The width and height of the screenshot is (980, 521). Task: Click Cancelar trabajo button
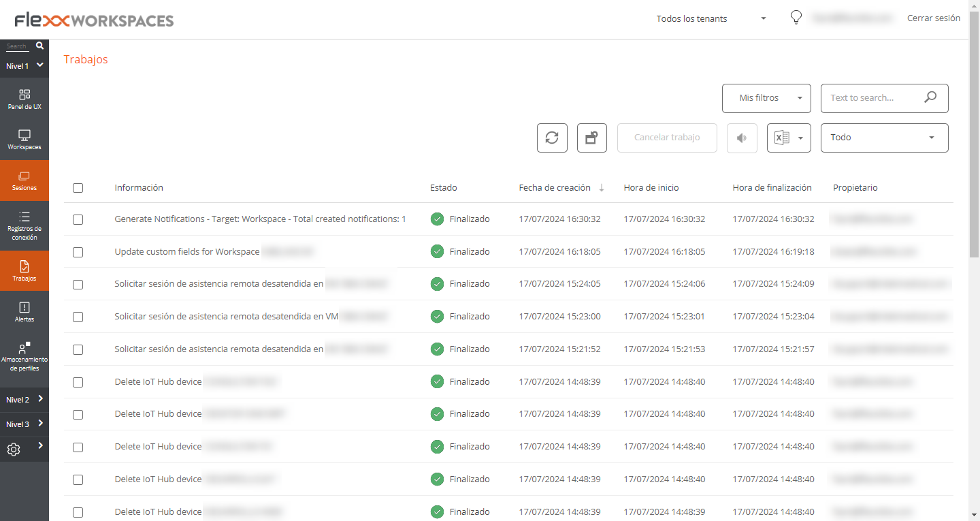pos(667,138)
